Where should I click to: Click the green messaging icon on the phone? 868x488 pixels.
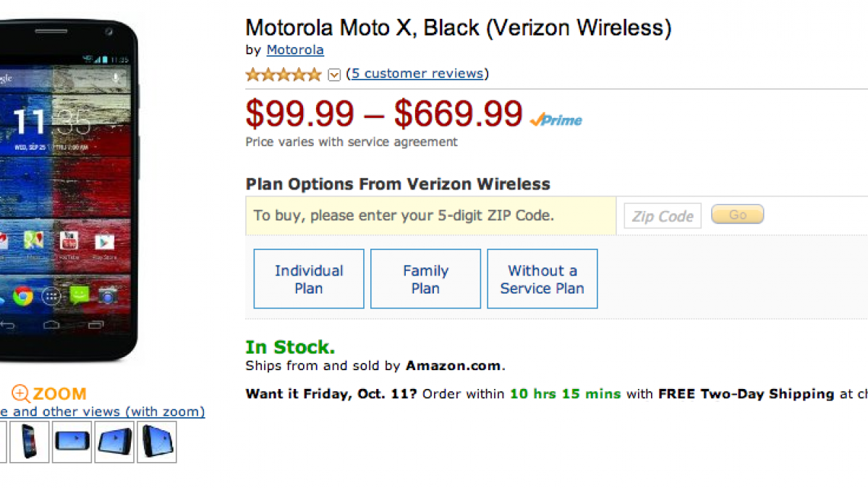(80, 295)
